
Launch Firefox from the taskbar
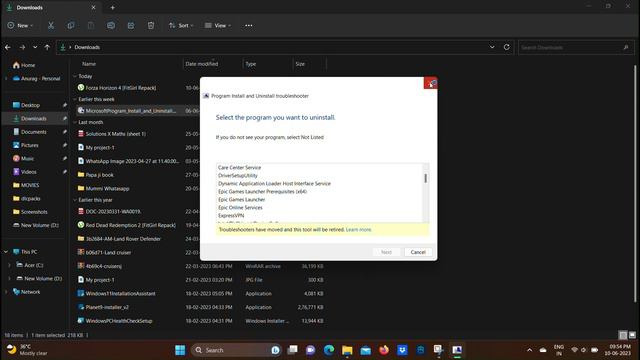384,350
